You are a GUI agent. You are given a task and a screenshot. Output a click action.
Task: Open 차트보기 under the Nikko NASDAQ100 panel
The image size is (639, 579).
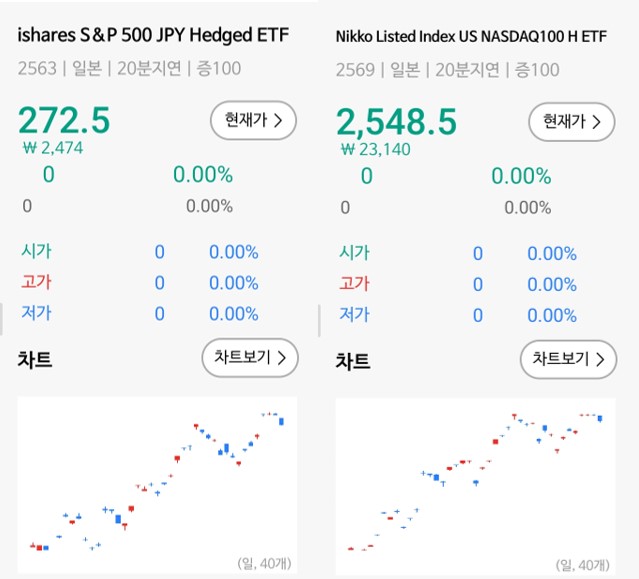point(568,359)
